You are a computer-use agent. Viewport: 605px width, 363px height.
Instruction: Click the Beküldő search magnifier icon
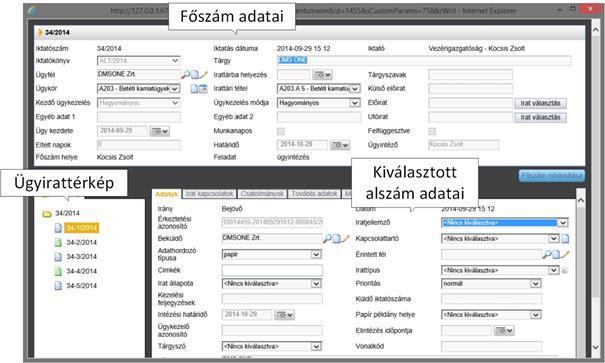[327, 238]
